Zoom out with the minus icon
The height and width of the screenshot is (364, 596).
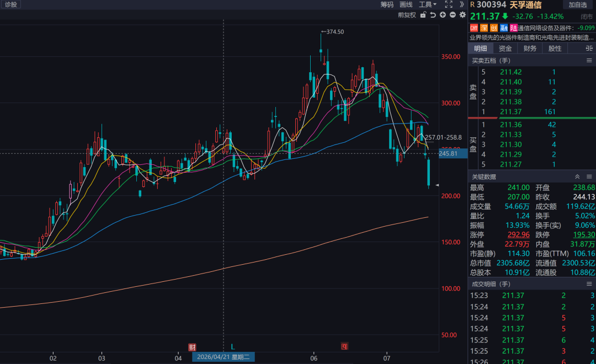click(453, 15)
